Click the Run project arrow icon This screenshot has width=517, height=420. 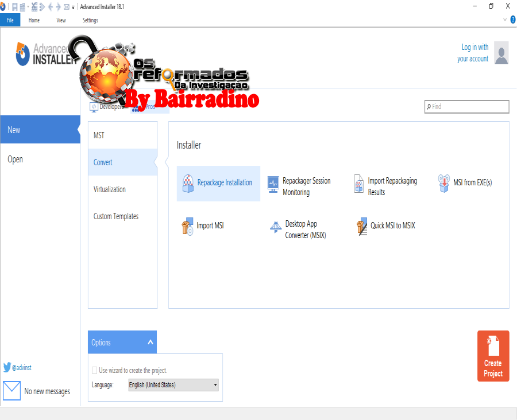42,6
